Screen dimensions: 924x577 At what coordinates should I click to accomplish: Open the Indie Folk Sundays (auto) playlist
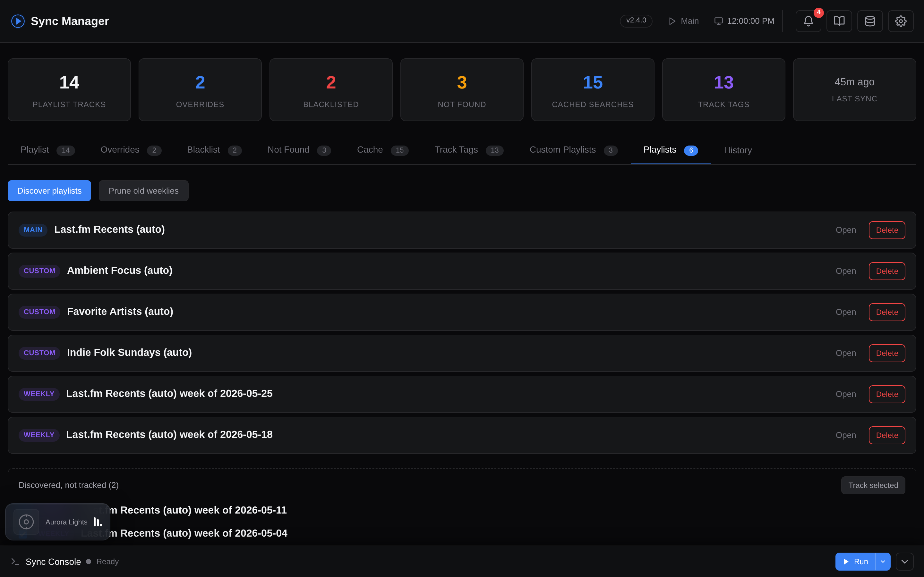845,353
